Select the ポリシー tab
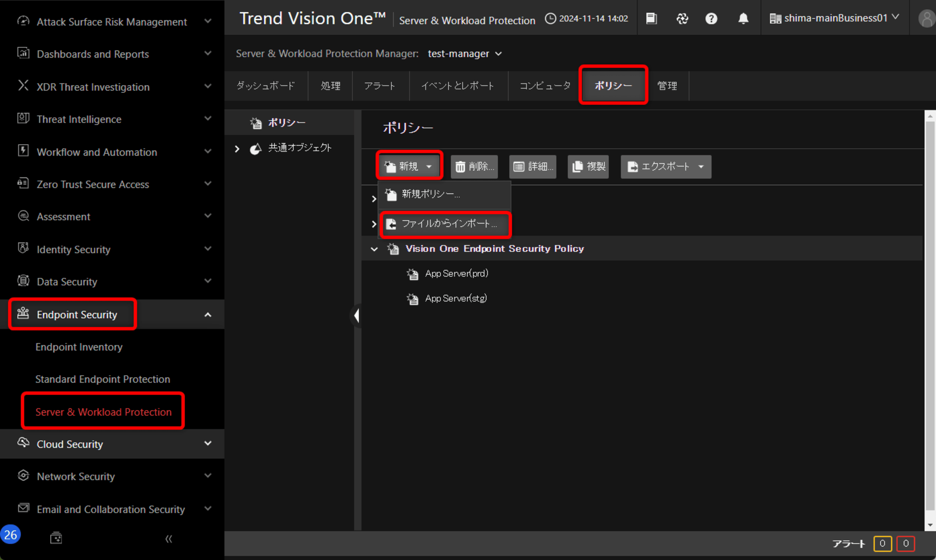Viewport: 936px width, 560px height. tap(613, 86)
